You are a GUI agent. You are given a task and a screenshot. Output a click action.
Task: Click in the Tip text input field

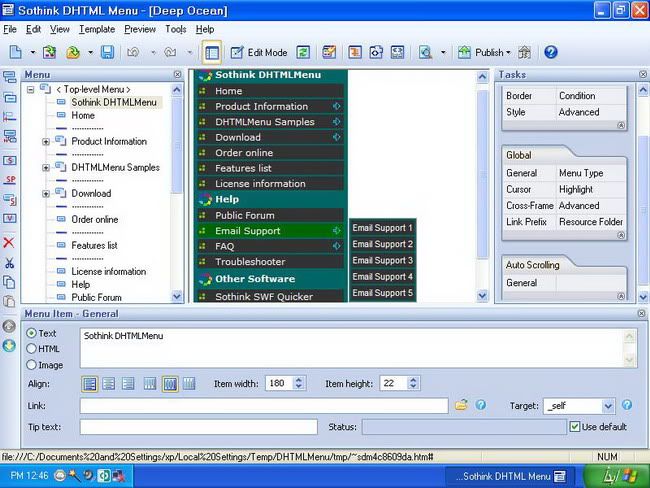pyautogui.click(x=199, y=427)
